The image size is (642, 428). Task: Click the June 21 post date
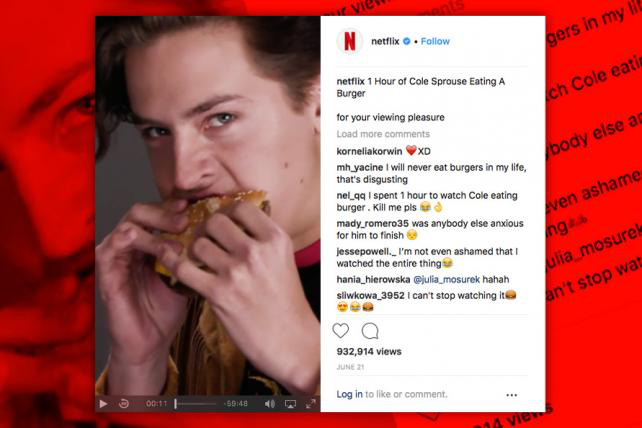pyautogui.click(x=350, y=367)
